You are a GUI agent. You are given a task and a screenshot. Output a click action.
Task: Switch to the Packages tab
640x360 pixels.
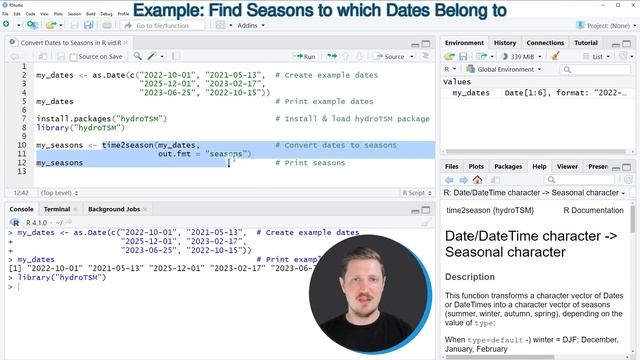click(508, 167)
